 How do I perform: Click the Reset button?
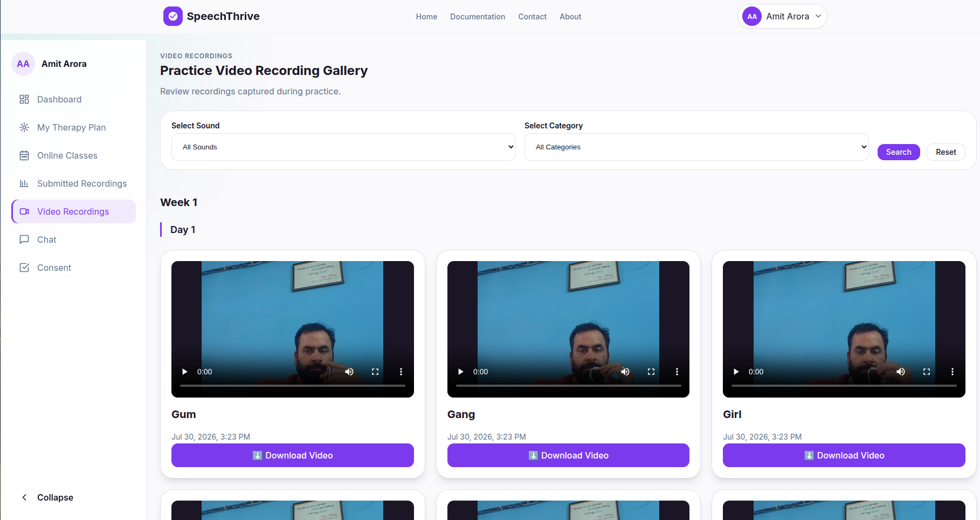(x=946, y=152)
